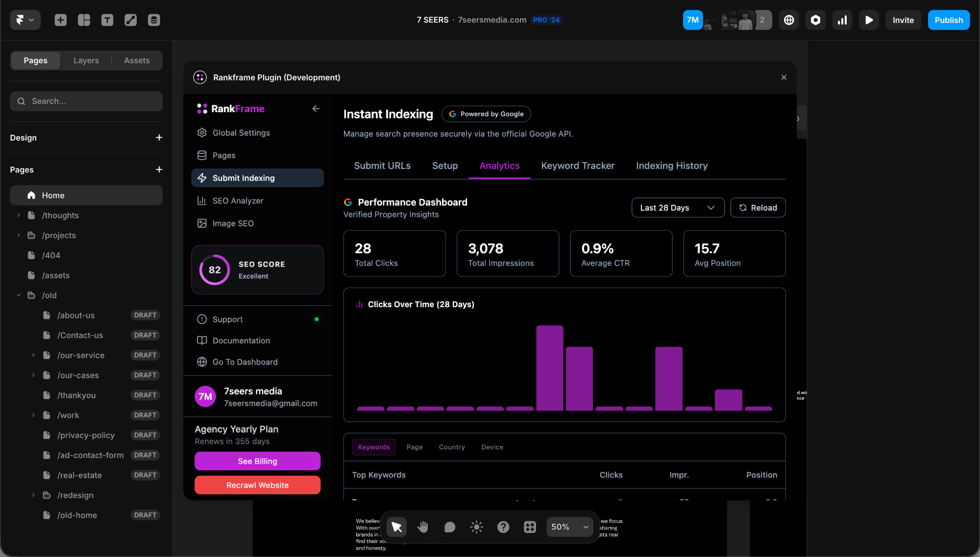The width and height of the screenshot is (980, 557).
Task: Select the Hand tool in the bottom toolbar
Action: pyautogui.click(x=423, y=527)
